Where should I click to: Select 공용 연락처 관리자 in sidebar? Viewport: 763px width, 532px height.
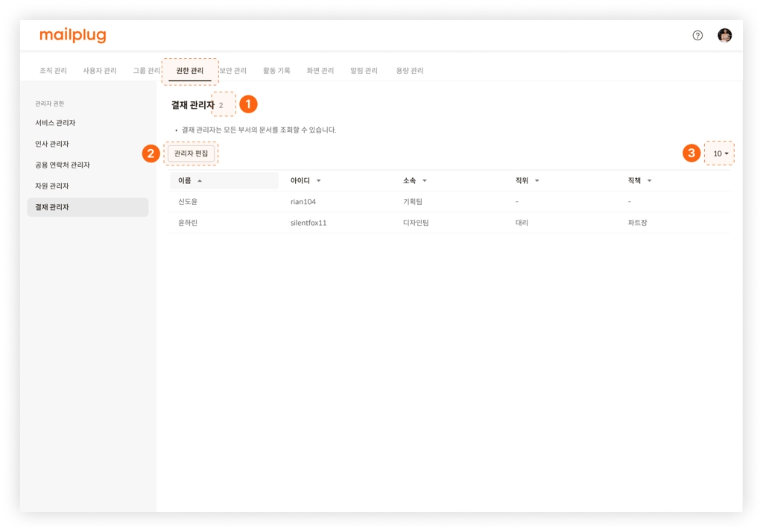coord(63,165)
